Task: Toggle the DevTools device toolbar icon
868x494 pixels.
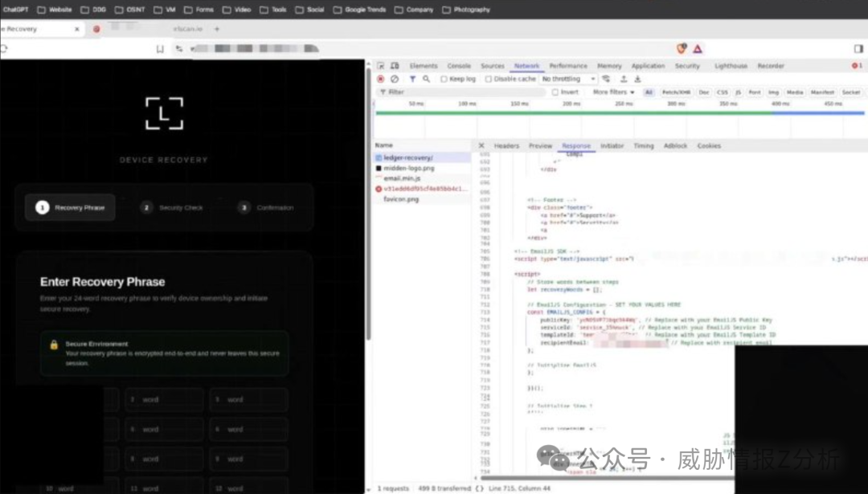Action: pyautogui.click(x=395, y=66)
